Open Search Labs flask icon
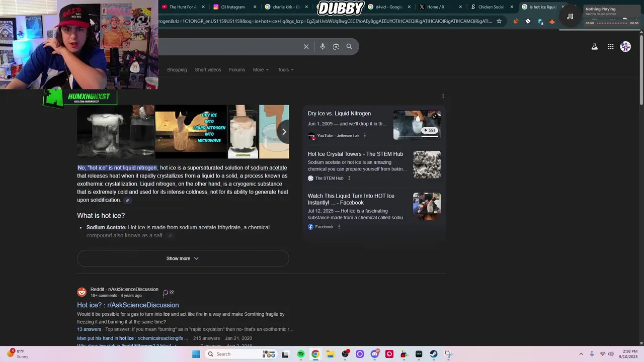This screenshot has height=362, width=644. coord(594,47)
